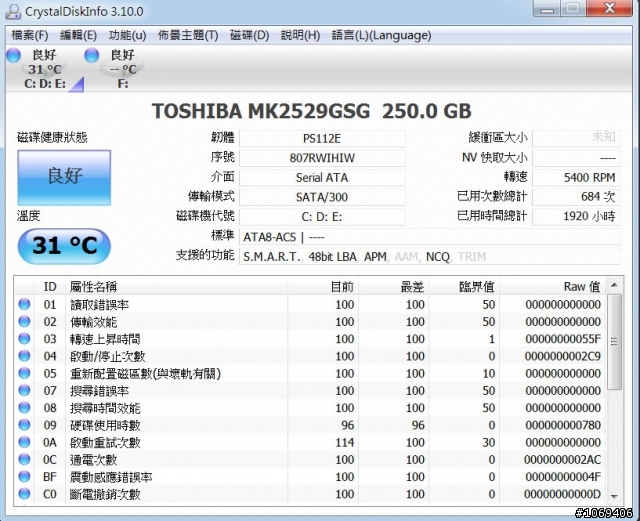The width and height of the screenshot is (640, 521).
Task: Click the 屬性名稱 column header
Action: click(x=176, y=287)
